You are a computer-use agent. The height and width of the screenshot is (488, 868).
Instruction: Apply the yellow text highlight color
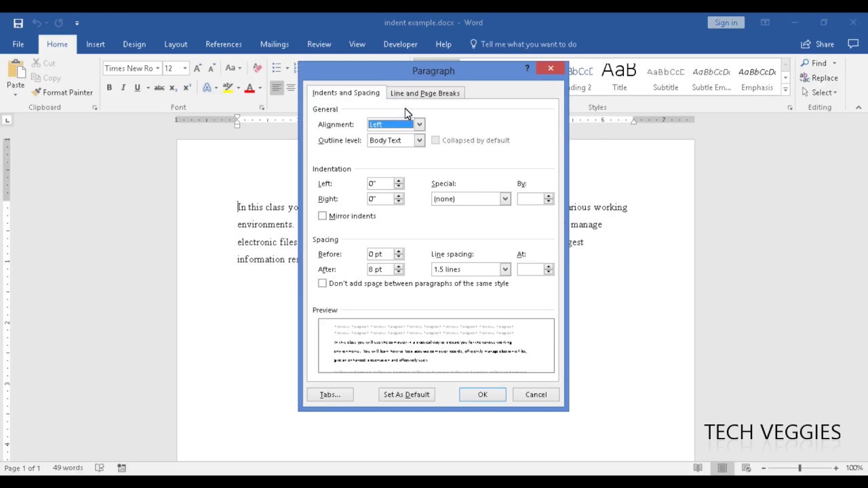pyautogui.click(x=228, y=88)
